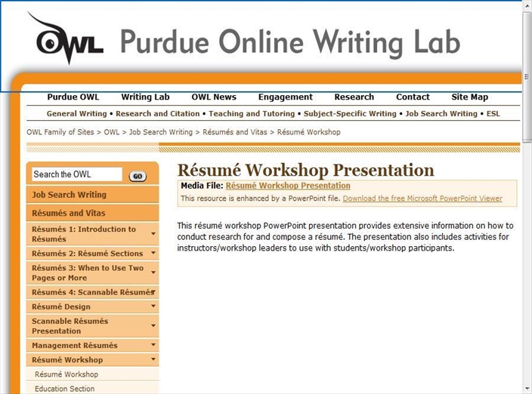The image size is (532, 394).
Task: Expand arrow for Résumé Design
Action: tap(153, 306)
